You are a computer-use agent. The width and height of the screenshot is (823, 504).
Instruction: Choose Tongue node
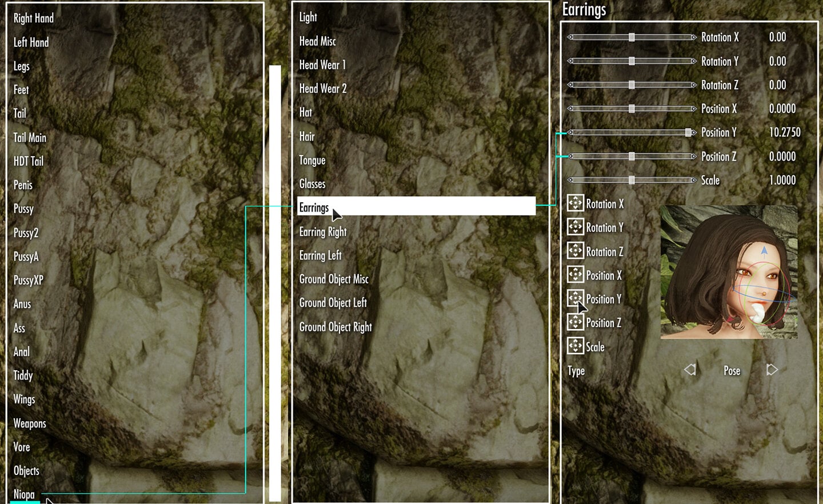point(312,160)
